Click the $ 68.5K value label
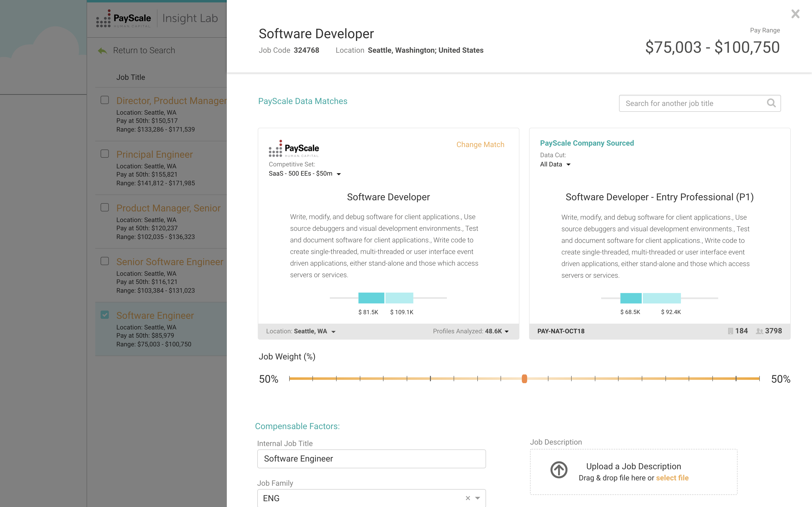The width and height of the screenshot is (812, 507). [x=630, y=312]
